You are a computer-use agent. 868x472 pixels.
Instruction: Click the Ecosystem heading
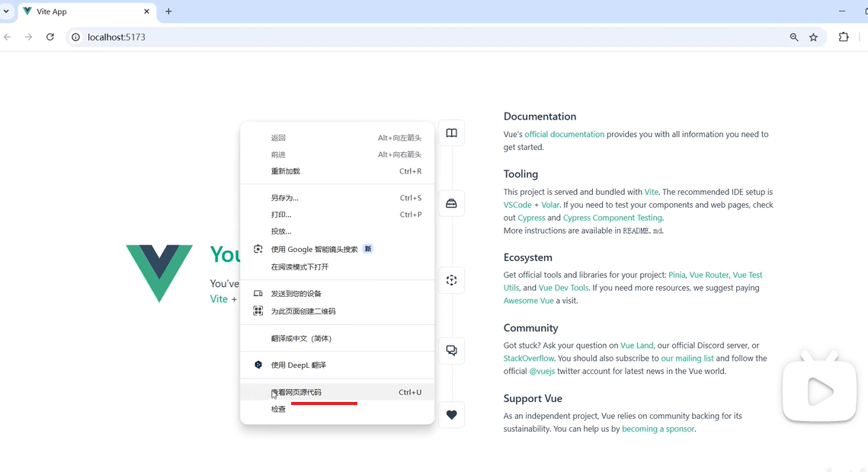point(527,257)
